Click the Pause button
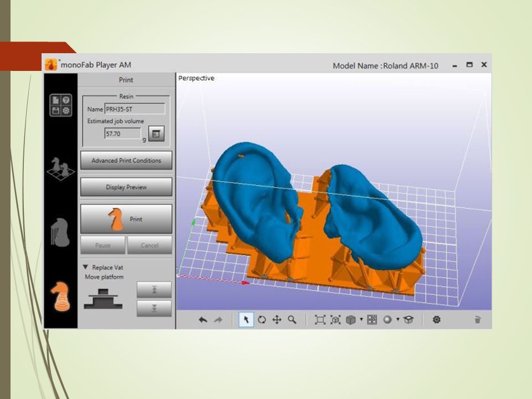 [103, 245]
